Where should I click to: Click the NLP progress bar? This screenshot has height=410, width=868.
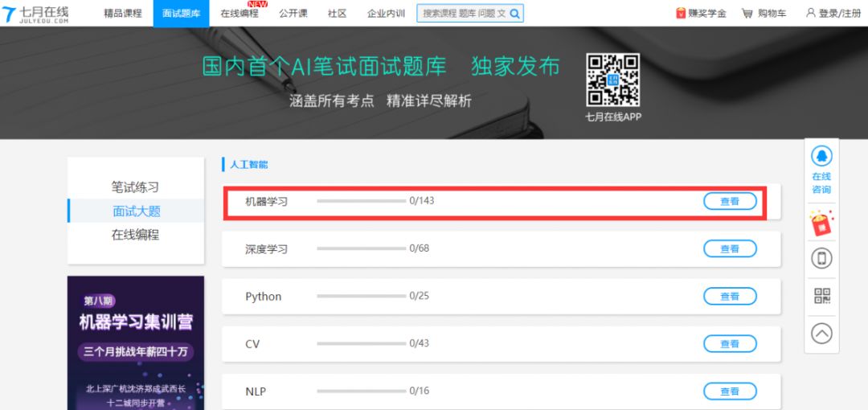[362, 392]
